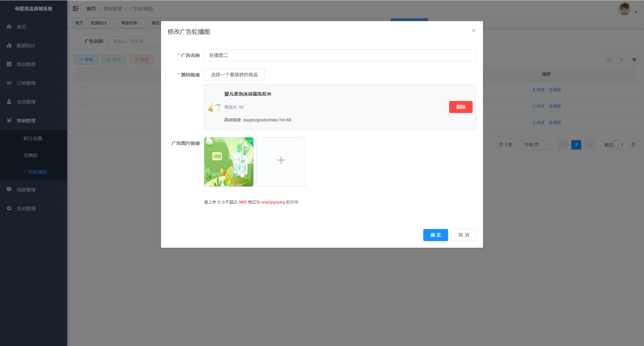
Task: Click the sidebar collapse hamburger icon
Action: coord(75,8)
